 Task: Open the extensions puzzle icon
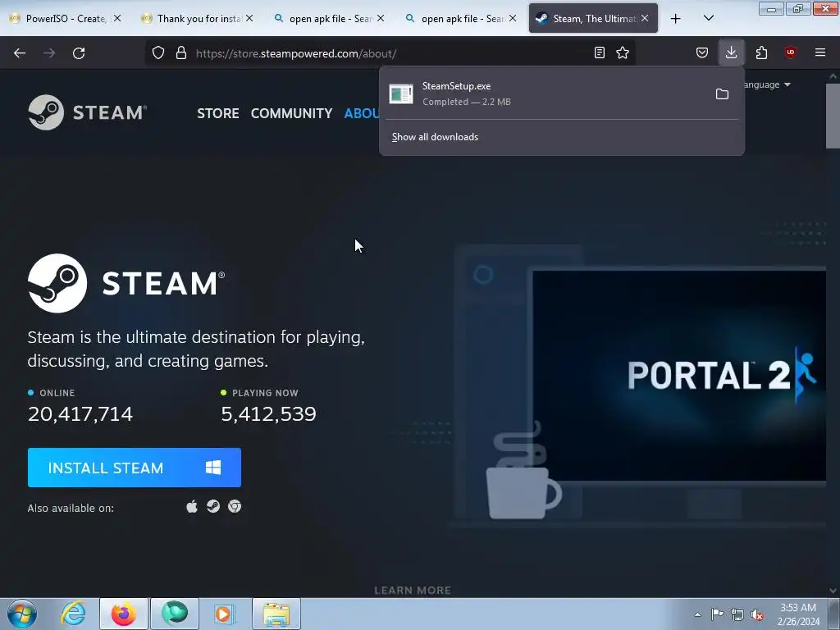(761, 52)
